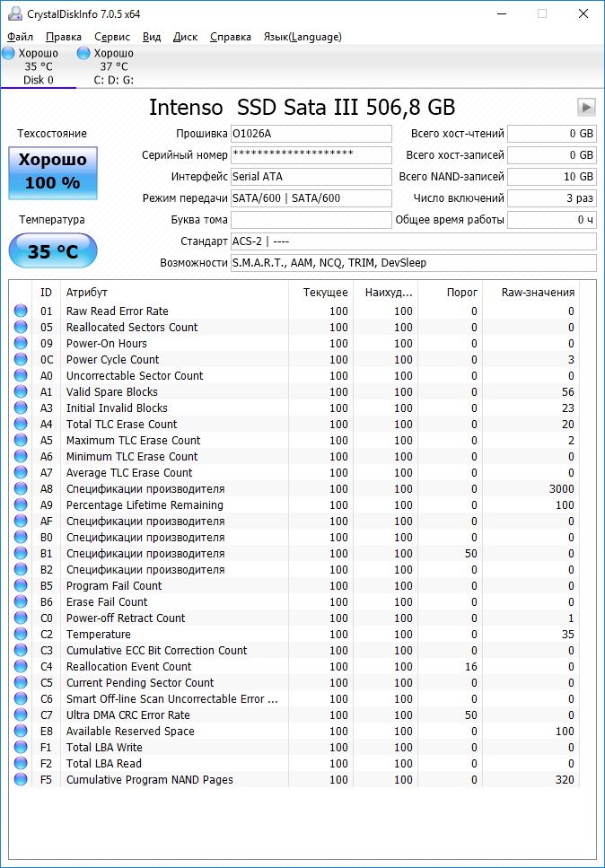Screen dimensions: 605x868
Task: Select Cumulative ECC Bit Correction Count text
Action: (x=157, y=651)
